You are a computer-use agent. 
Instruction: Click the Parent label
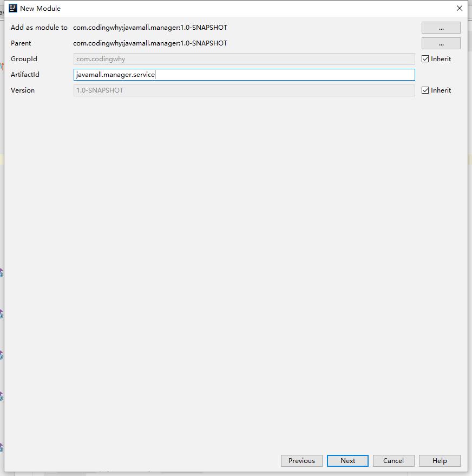[21, 43]
